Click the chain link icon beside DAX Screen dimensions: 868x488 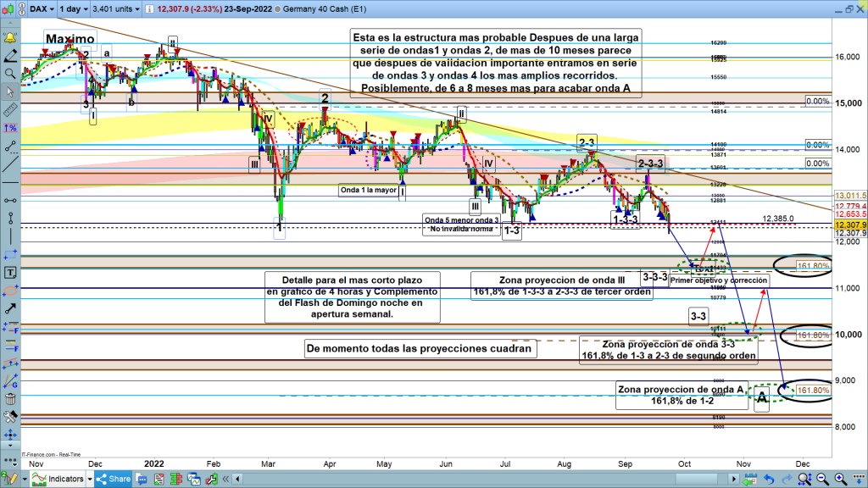tap(21, 8)
